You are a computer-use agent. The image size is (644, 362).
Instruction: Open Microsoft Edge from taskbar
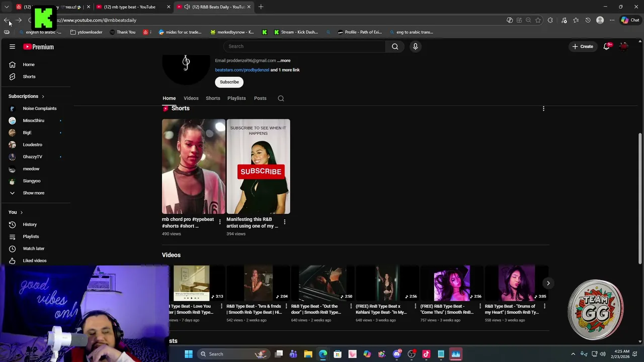323,354
